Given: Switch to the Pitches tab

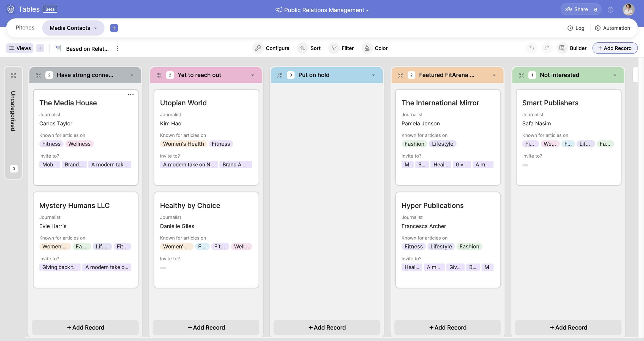Looking at the screenshot, I should tap(25, 28).
